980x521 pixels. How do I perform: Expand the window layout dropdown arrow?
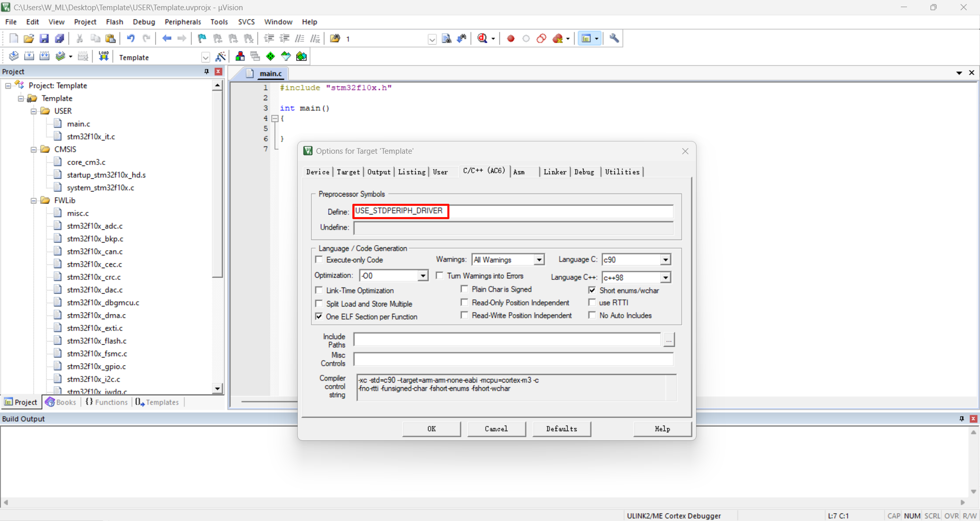596,39
